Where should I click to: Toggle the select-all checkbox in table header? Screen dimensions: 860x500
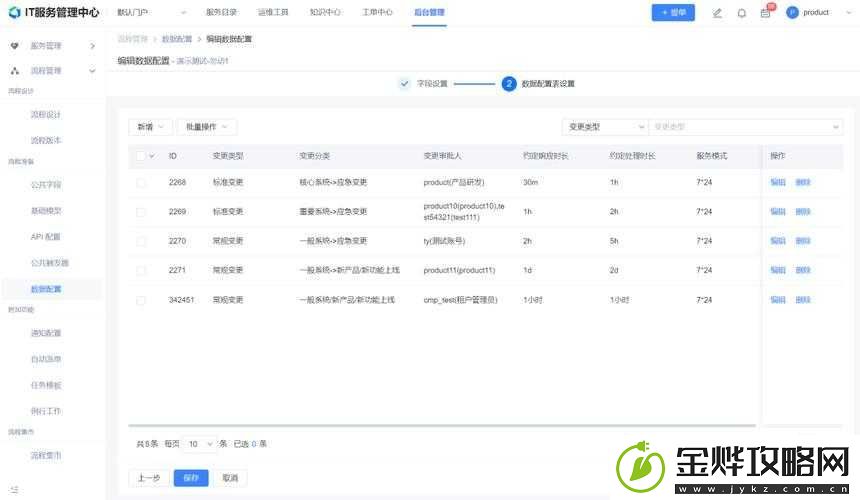pyautogui.click(x=141, y=156)
